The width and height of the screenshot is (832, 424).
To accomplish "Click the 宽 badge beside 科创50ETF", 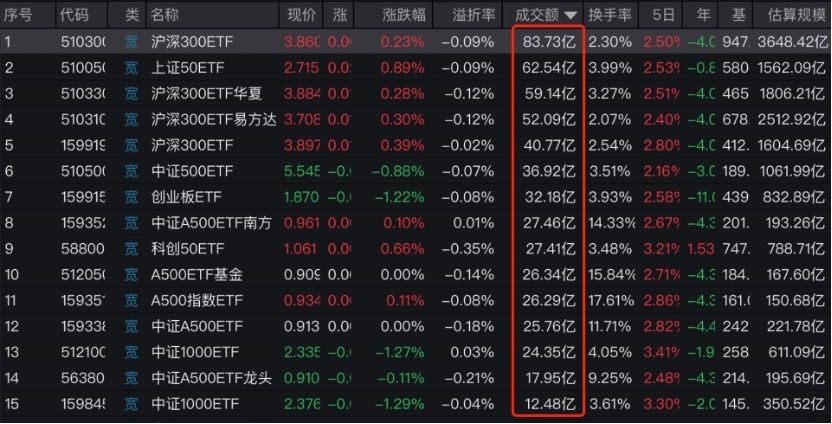I will point(131,248).
